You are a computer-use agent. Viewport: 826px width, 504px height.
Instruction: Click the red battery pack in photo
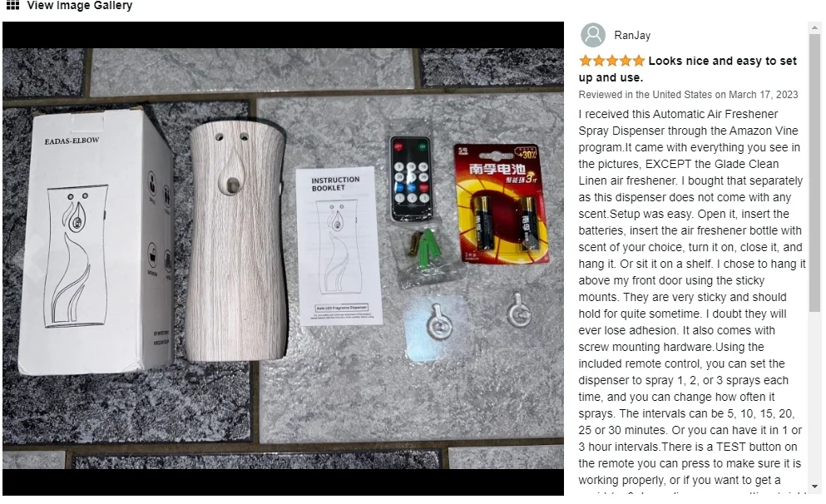[501, 203]
